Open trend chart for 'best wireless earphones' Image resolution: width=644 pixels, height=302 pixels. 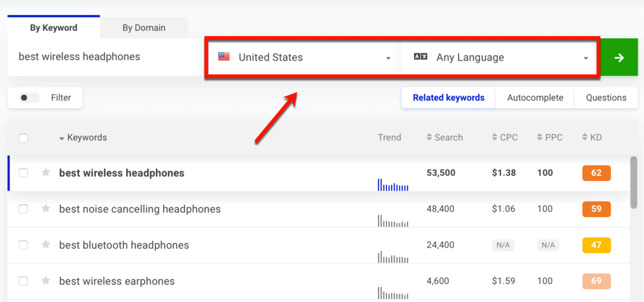(x=393, y=292)
